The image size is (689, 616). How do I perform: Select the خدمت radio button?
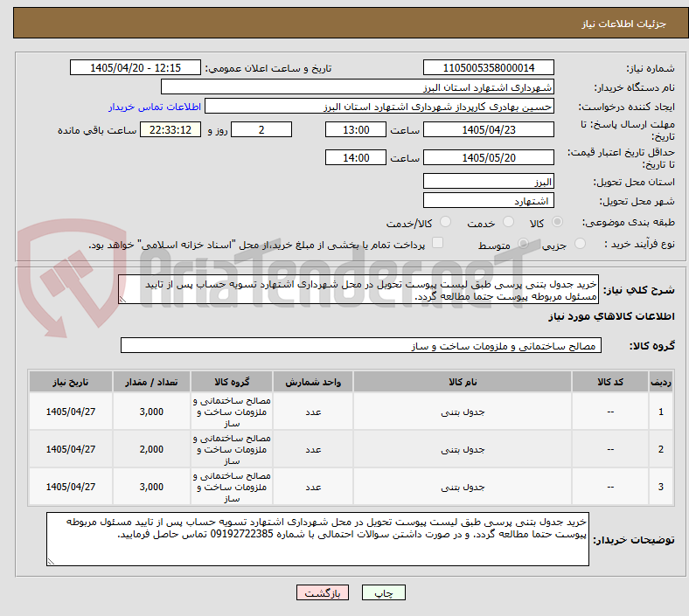(508, 222)
